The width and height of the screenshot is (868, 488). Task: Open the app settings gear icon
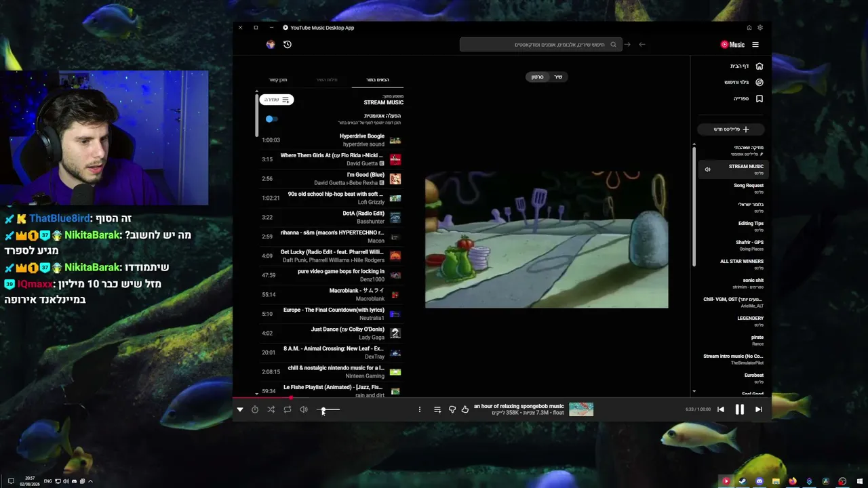tap(760, 28)
